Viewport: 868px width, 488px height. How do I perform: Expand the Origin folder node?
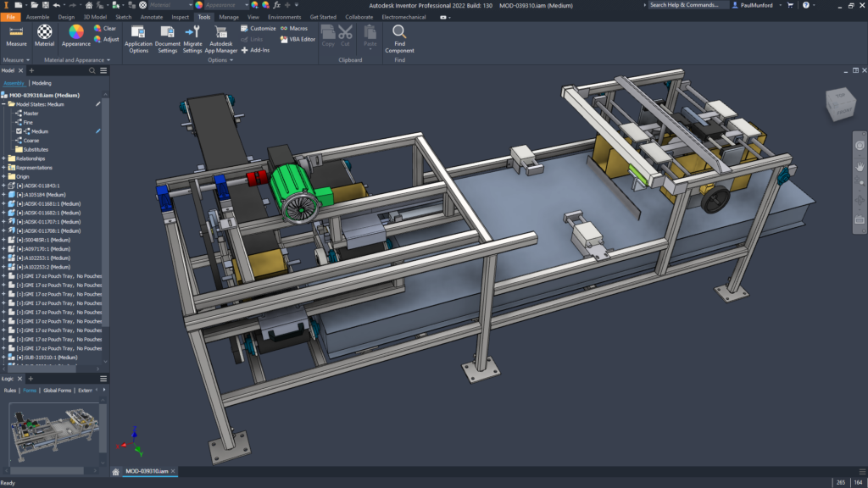click(x=4, y=176)
